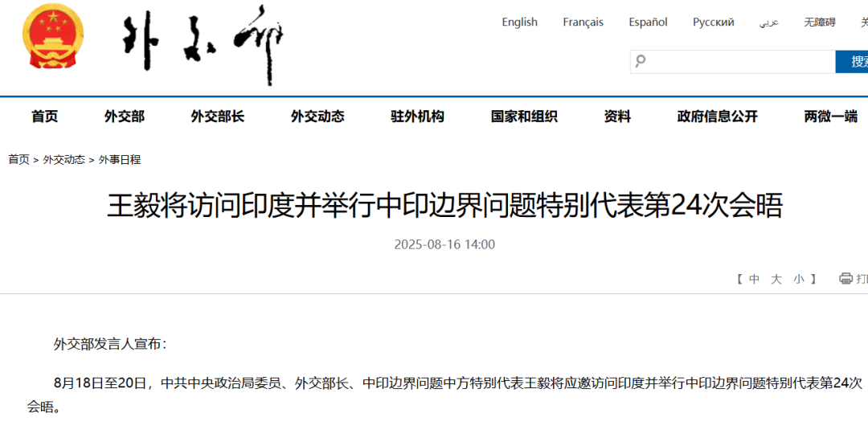The width and height of the screenshot is (868, 430).
Task: Open the 外交部 navigation menu item
Action: click(125, 117)
